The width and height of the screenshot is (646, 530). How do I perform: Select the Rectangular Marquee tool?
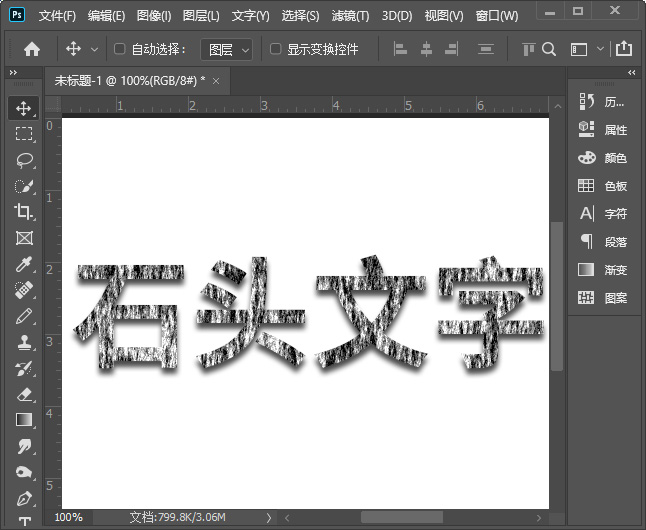click(x=23, y=134)
